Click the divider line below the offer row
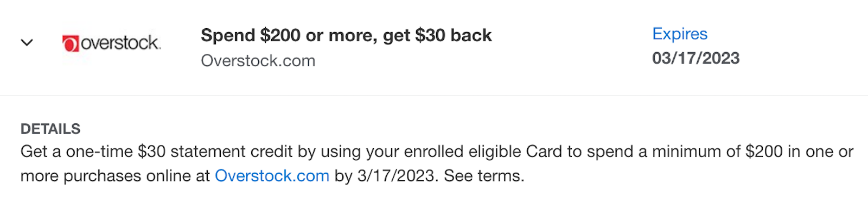This screenshot has height=202, width=868. [434, 96]
